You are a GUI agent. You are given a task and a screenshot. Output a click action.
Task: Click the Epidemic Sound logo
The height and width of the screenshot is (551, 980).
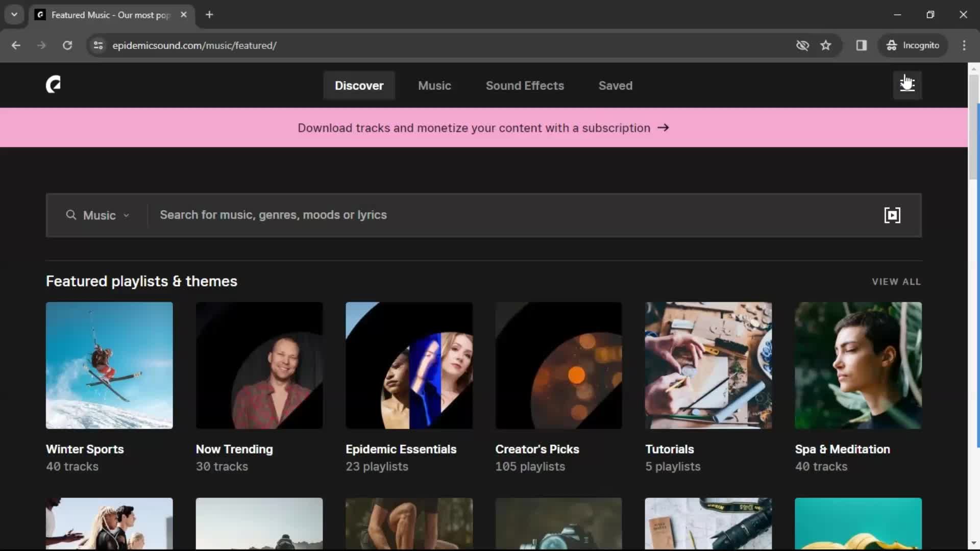(x=53, y=85)
